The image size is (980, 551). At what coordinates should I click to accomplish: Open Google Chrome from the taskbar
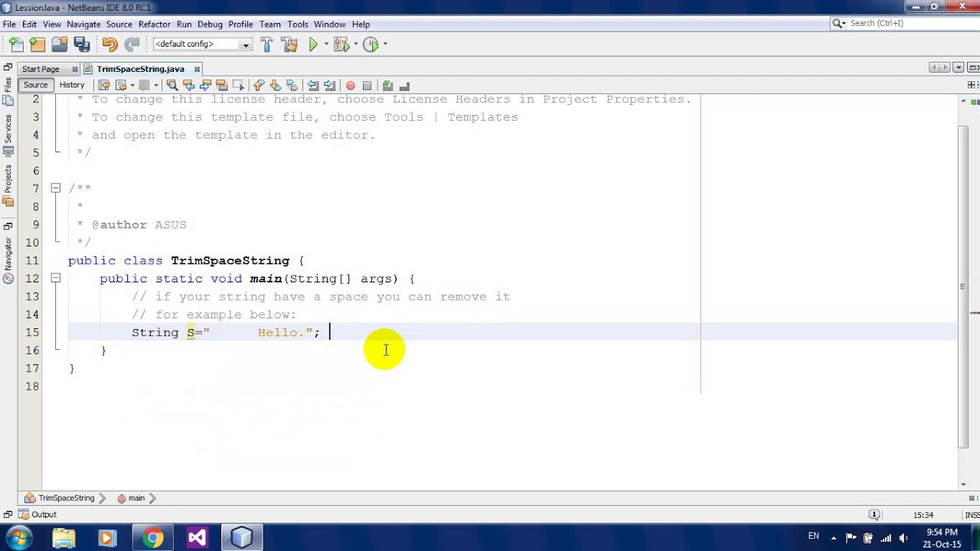(152, 538)
